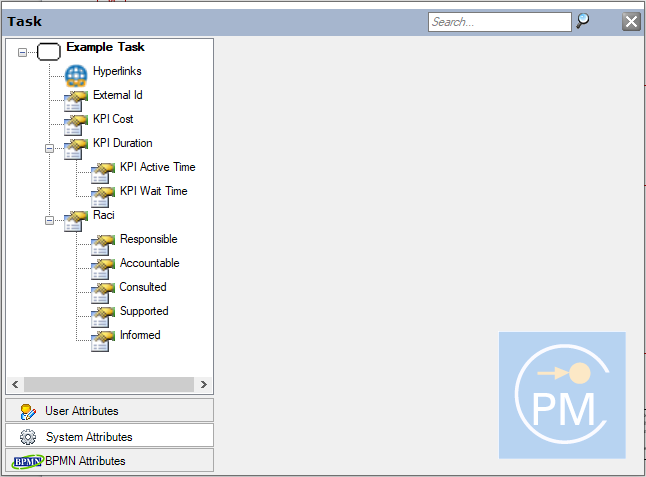This screenshot has width=646, height=477.
Task: Click the System Attributes gear icon
Action: click(28, 437)
